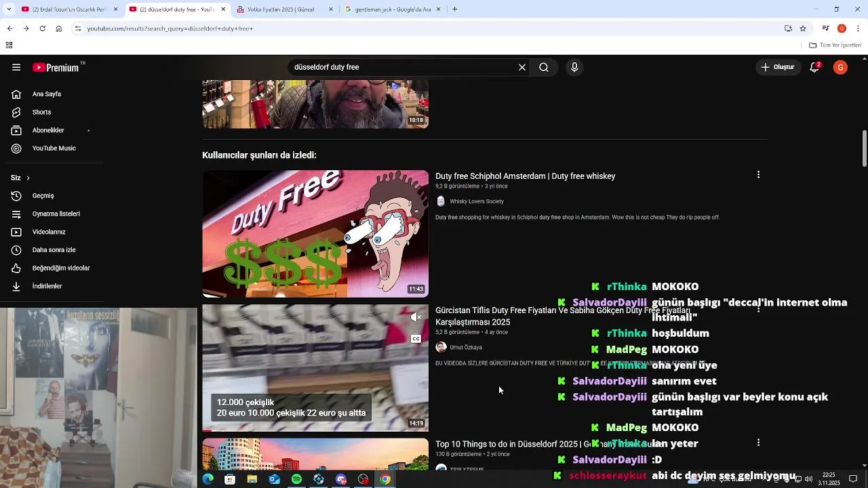Open a new browser tab
868x488 pixels.
454,9
